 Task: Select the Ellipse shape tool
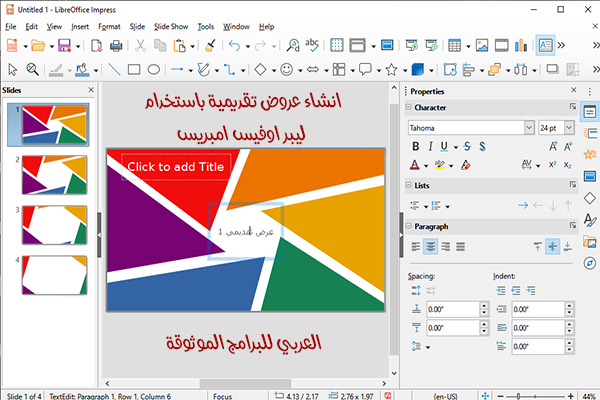coord(153,70)
